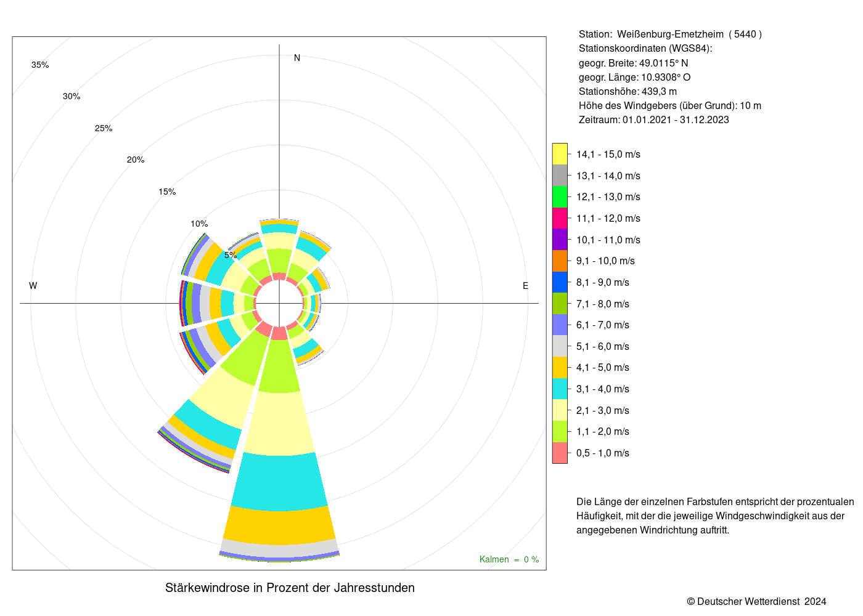Click the orange 9,1 - 10,0 m/s swatch
Screen dimensions: 863x616
[560, 261]
